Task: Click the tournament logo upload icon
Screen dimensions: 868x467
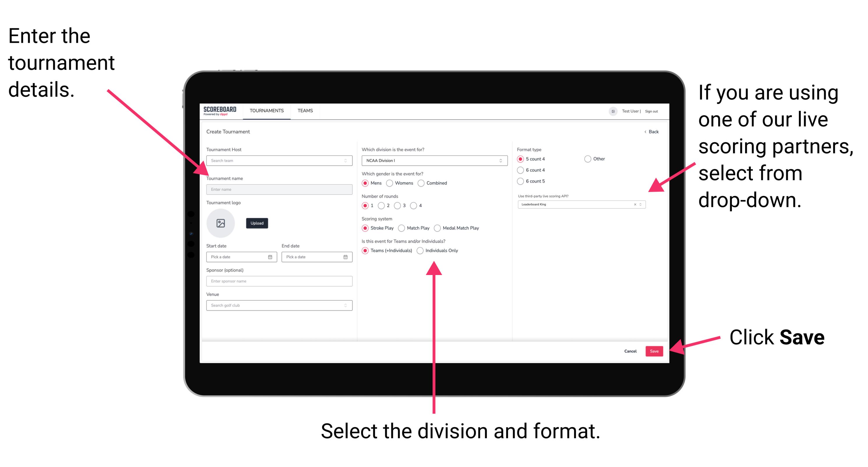Action: tap(220, 223)
